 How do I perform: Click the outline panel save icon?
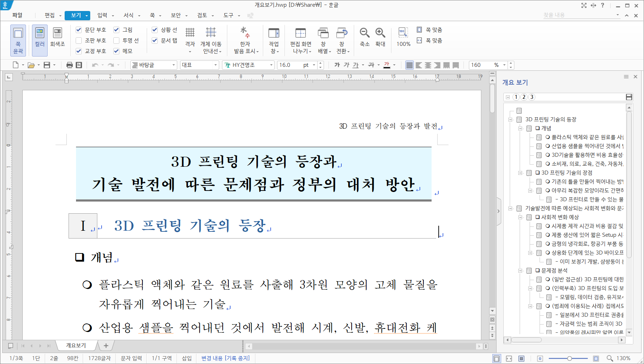pos(629,97)
